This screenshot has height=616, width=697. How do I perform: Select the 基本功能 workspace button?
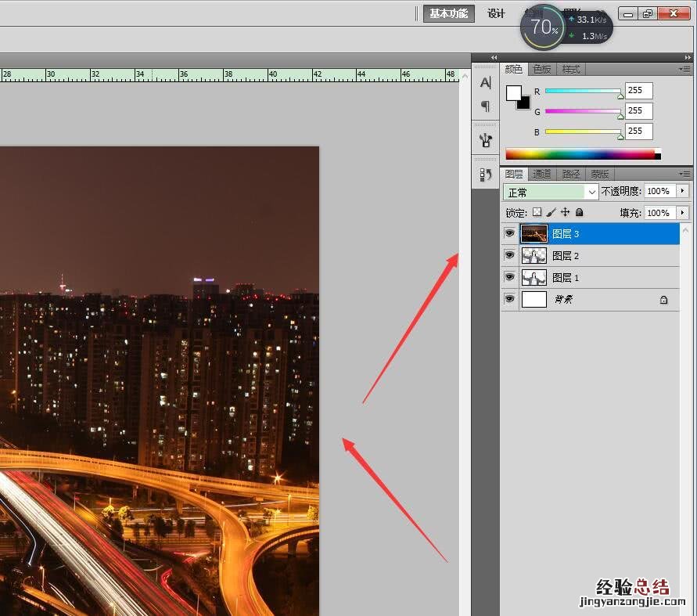pos(448,13)
